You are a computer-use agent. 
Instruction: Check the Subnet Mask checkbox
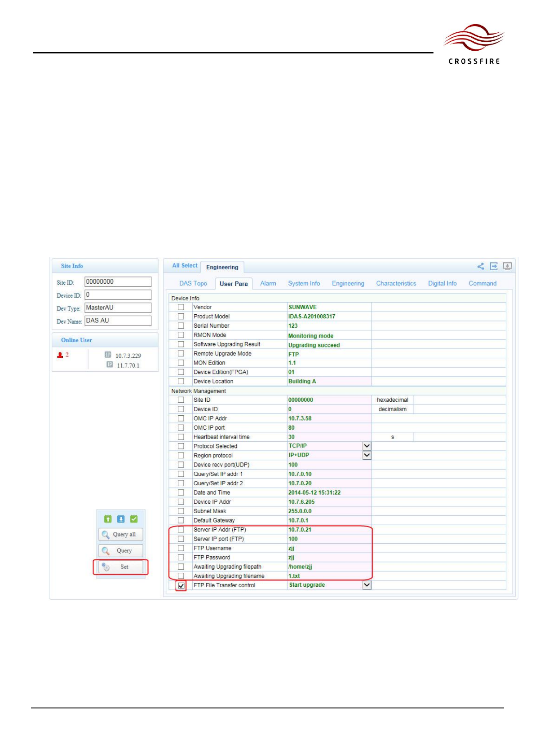[x=181, y=511]
